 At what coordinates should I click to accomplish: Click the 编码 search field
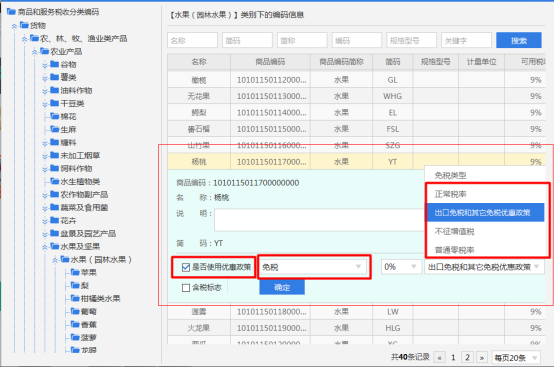point(357,40)
